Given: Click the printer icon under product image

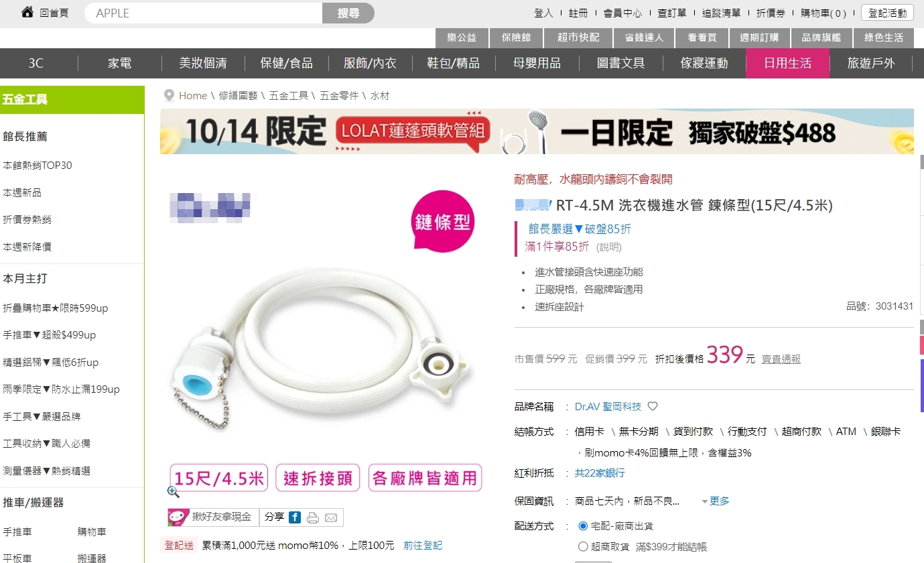Looking at the screenshot, I should coord(313,517).
